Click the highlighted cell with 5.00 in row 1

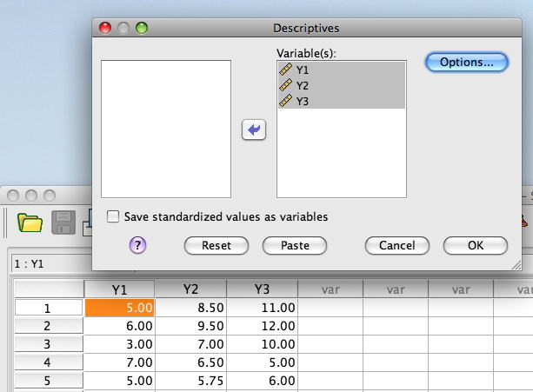[x=119, y=308]
